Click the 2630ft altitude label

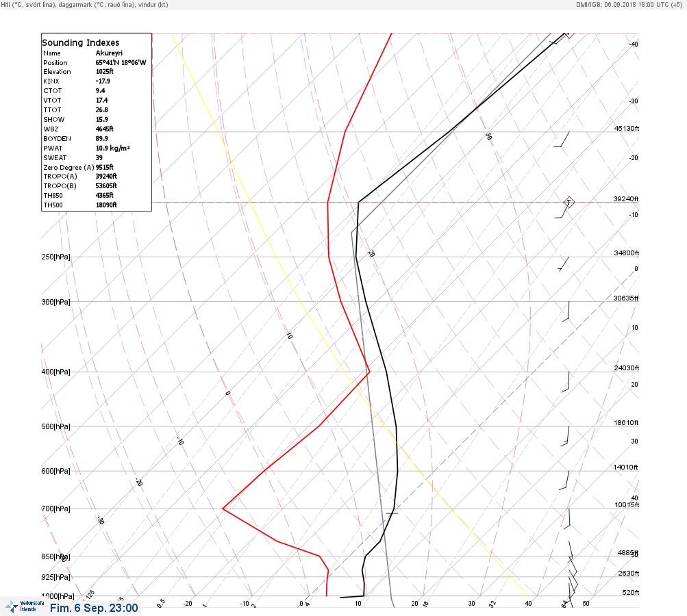coord(629,573)
